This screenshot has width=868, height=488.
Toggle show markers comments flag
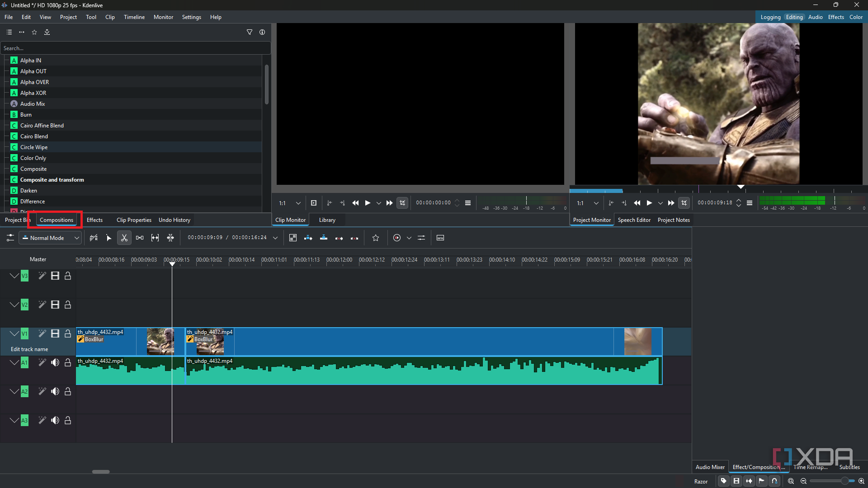coord(762,481)
